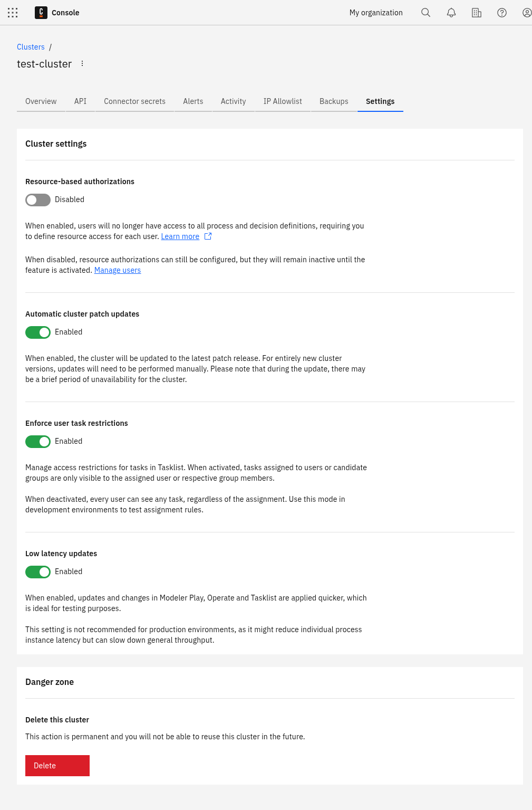Click the Console logo icon
Viewport: 532px width, 810px height.
[x=40, y=13]
